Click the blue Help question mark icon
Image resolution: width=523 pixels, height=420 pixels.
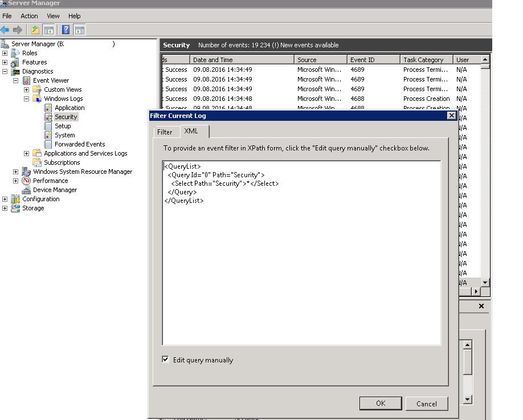pos(66,30)
